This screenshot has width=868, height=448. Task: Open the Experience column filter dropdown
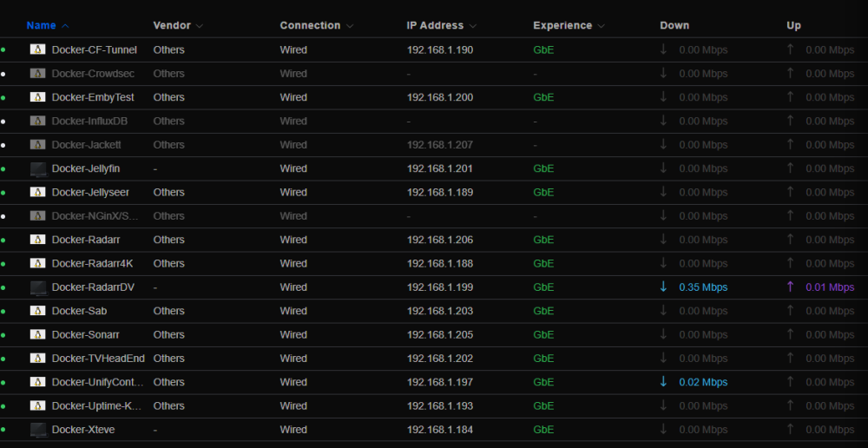pyautogui.click(x=602, y=25)
